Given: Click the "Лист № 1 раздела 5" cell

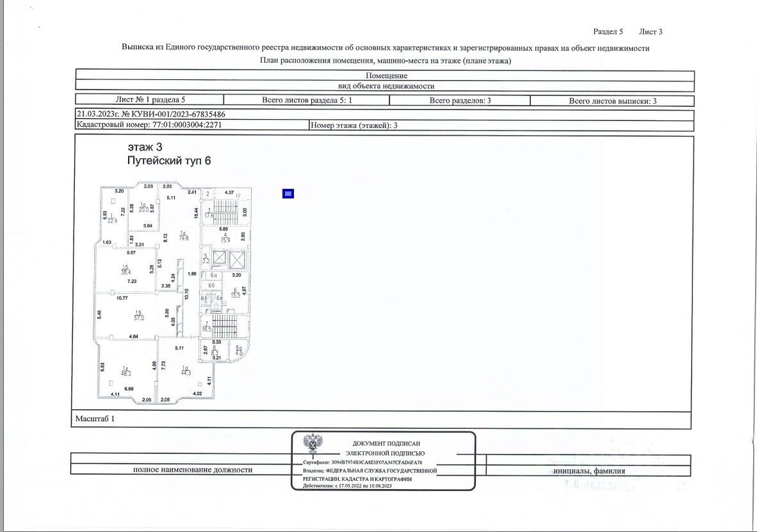Looking at the screenshot, I should coord(150,100).
